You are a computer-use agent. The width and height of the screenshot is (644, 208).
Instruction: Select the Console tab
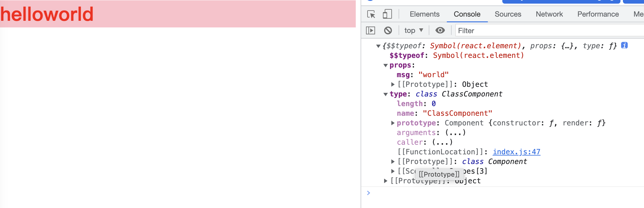pos(467,14)
